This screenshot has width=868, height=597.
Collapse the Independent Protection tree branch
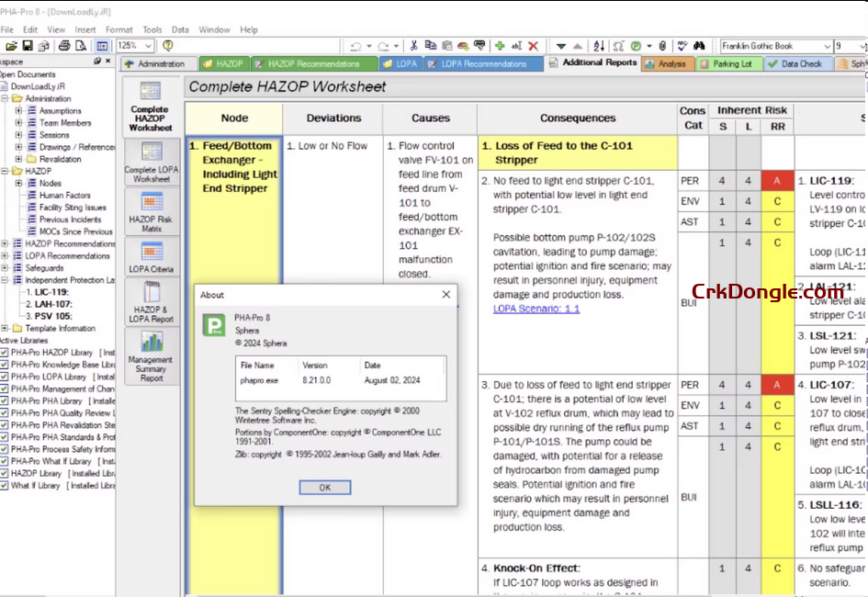pos(6,279)
